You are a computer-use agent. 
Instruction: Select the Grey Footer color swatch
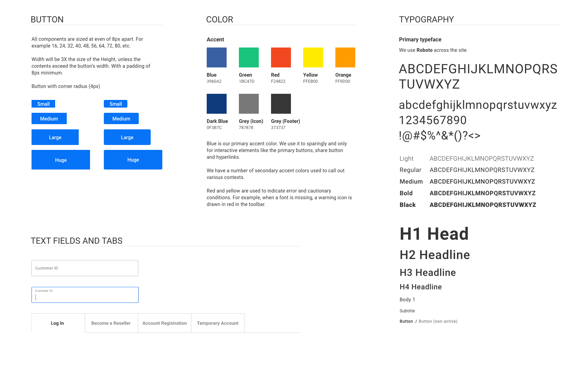(281, 104)
